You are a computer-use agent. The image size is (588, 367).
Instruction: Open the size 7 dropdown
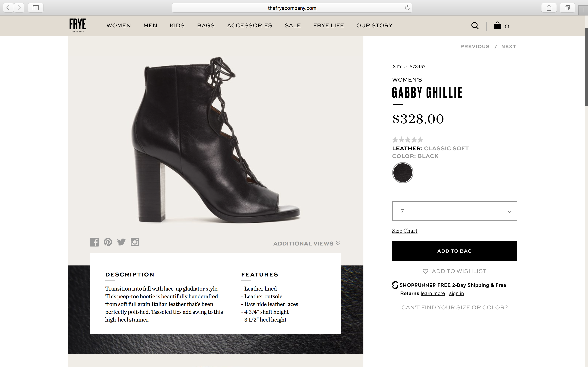click(454, 211)
